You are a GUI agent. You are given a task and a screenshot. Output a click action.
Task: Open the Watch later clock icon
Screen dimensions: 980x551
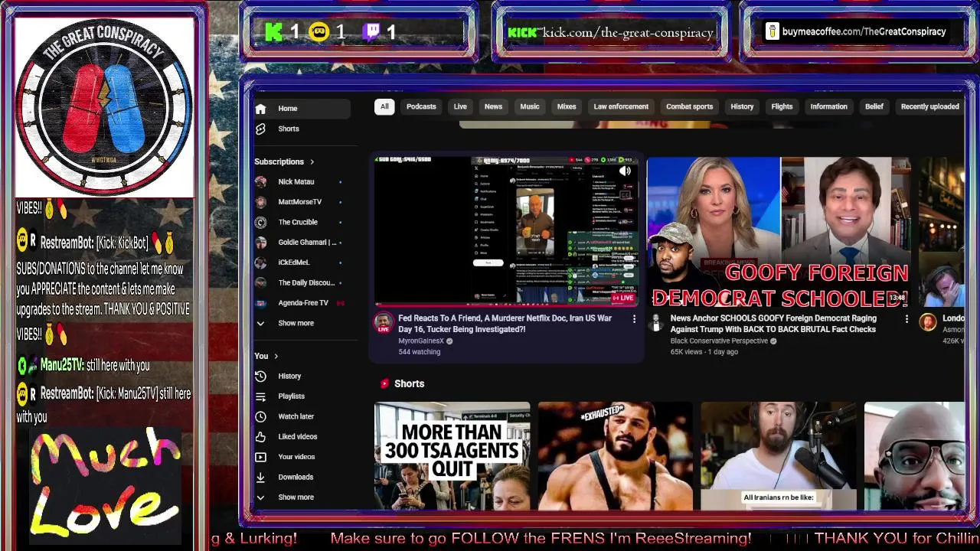point(260,416)
